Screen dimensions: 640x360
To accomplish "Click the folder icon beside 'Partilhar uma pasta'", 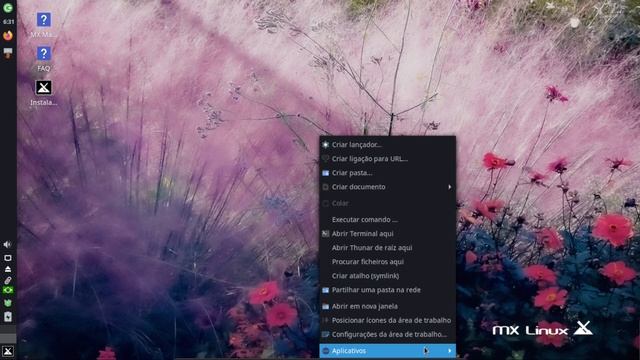I will [325, 290].
